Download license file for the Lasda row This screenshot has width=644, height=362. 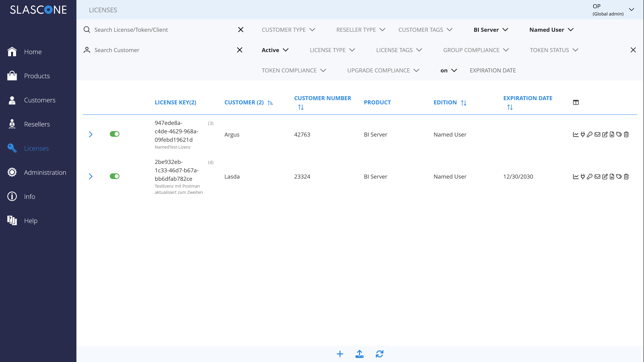612,177
